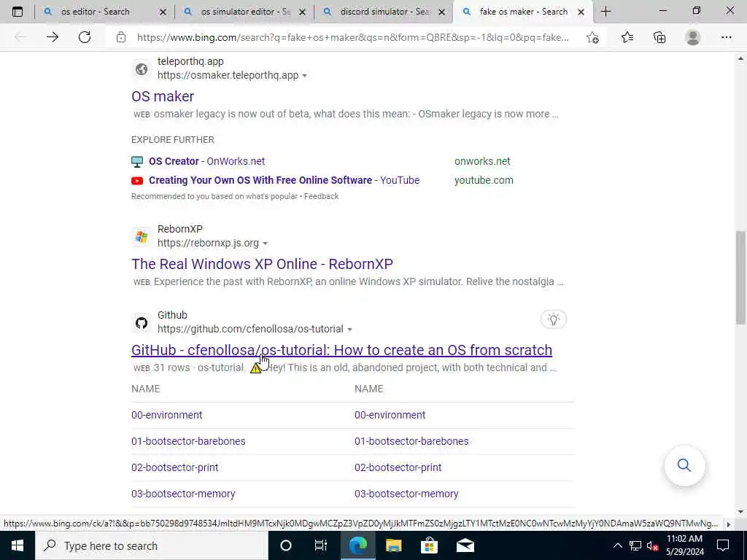The height and width of the screenshot is (560, 747).
Task: Expand the osmaker.teleporthq.app URL dropdown arrow
Action: (x=304, y=76)
